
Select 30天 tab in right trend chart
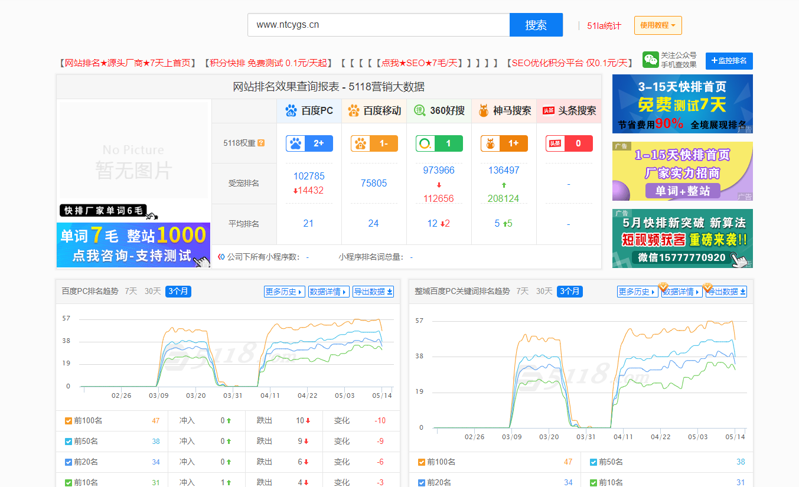[x=544, y=292]
